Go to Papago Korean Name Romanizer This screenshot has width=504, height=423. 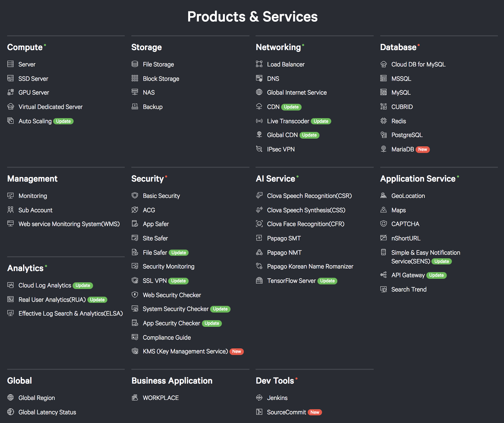tap(310, 267)
